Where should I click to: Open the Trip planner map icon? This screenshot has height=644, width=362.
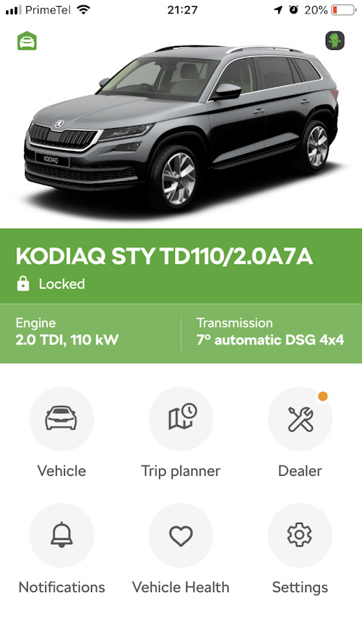click(x=181, y=419)
